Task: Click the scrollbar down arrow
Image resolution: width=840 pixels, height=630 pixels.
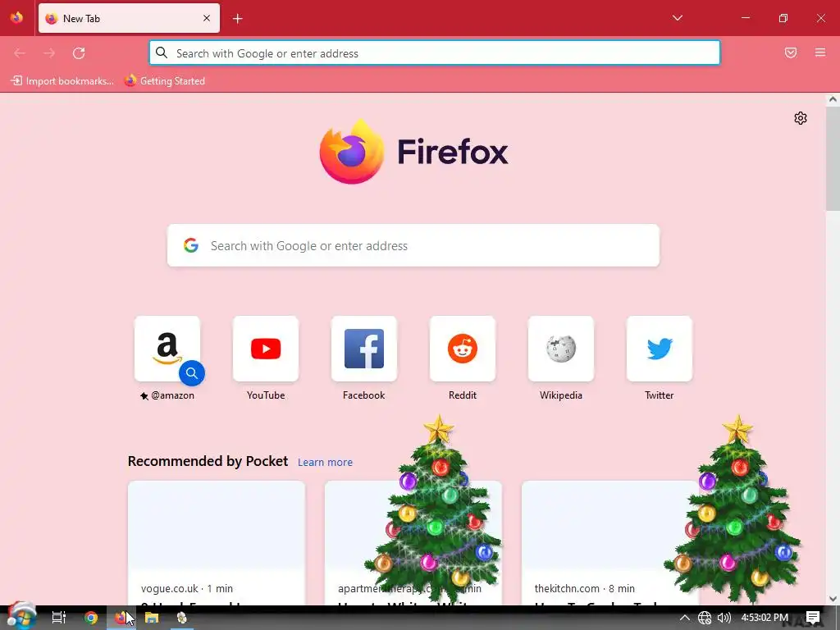Action: point(833,599)
